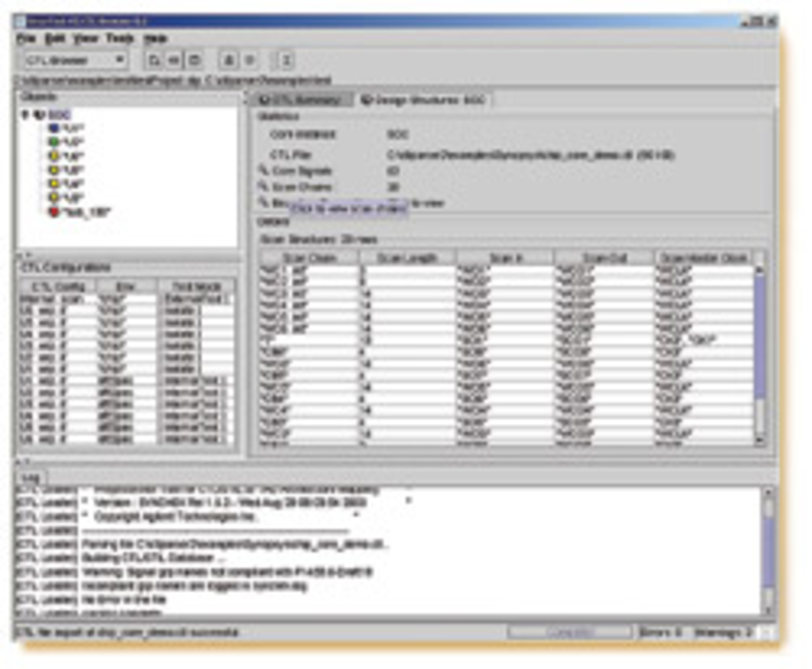Screen dimensions: 812x669
Task: Select the blue node icon under SOC
Action: click(53, 129)
